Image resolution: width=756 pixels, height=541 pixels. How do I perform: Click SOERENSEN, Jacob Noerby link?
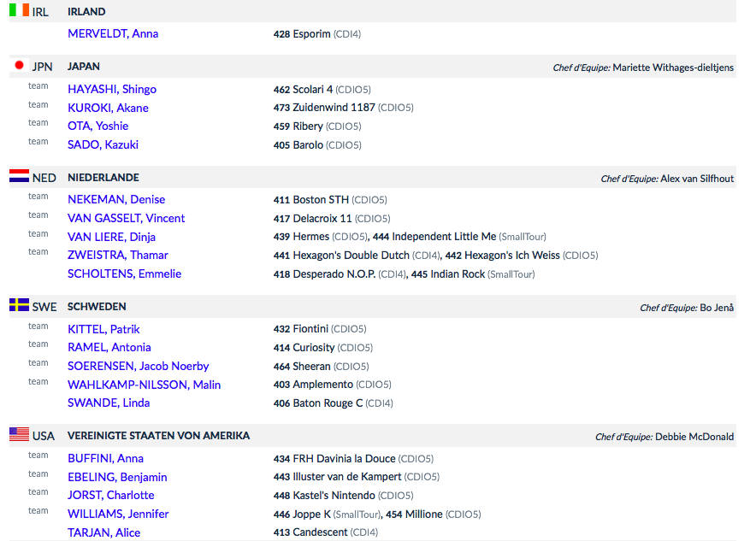click(139, 366)
